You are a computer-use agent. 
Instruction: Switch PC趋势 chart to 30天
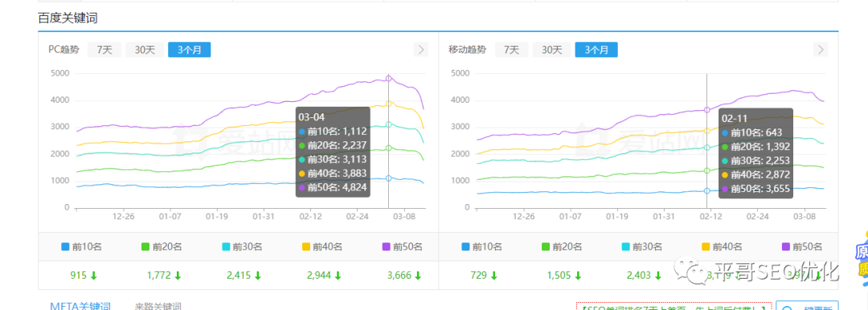(x=145, y=50)
